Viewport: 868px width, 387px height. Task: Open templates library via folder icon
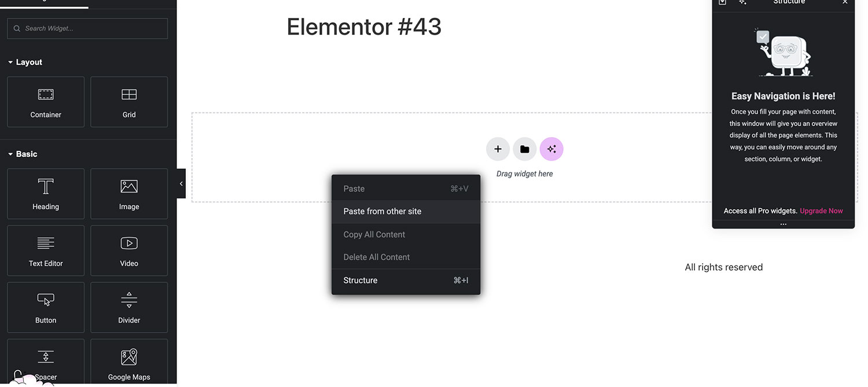524,149
